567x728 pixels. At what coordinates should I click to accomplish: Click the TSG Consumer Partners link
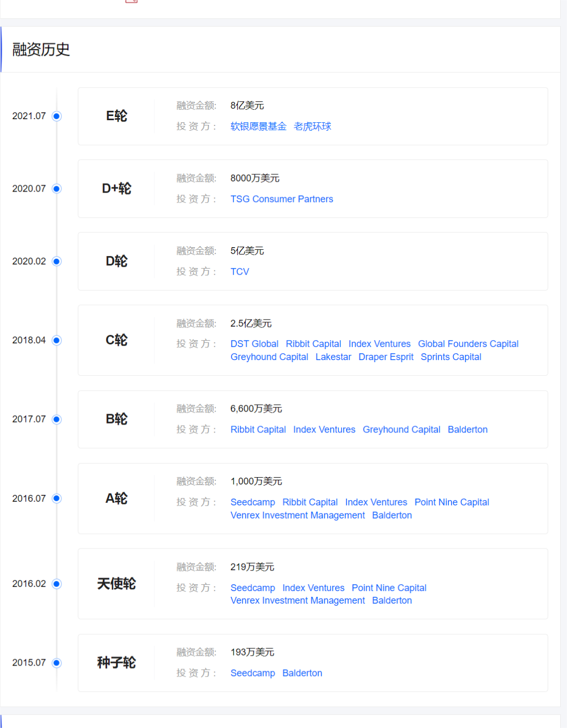tap(281, 199)
